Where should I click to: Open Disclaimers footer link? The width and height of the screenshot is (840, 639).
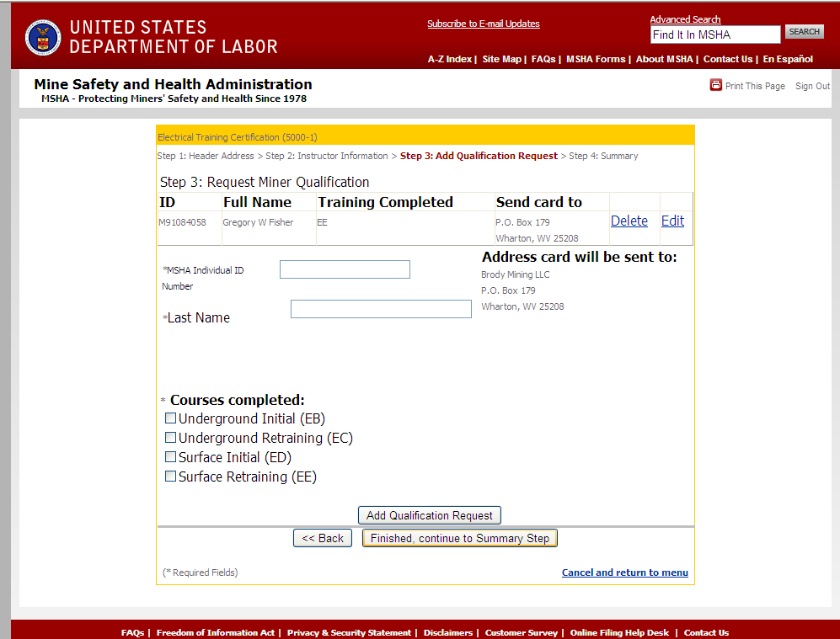[448, 632]
